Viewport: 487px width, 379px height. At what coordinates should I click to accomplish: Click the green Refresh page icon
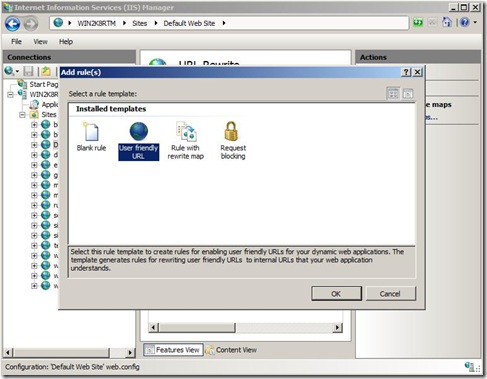tap(418, 23)
